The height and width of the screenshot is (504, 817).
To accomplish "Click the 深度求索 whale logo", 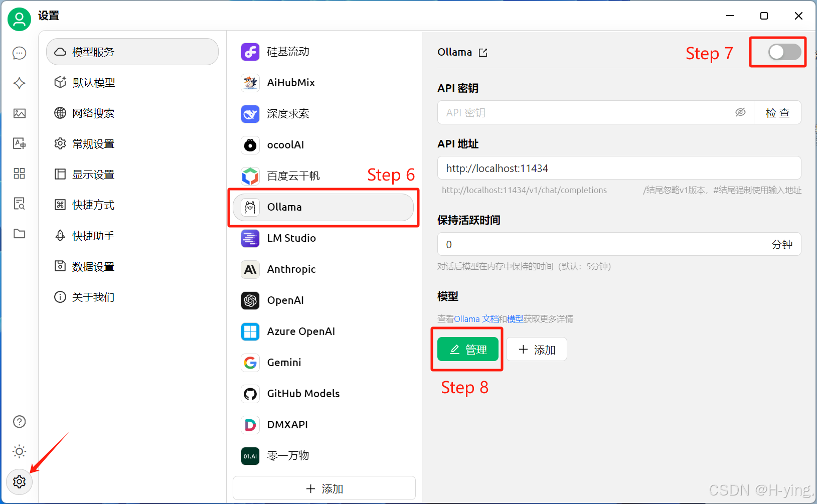I will point(250,114).
